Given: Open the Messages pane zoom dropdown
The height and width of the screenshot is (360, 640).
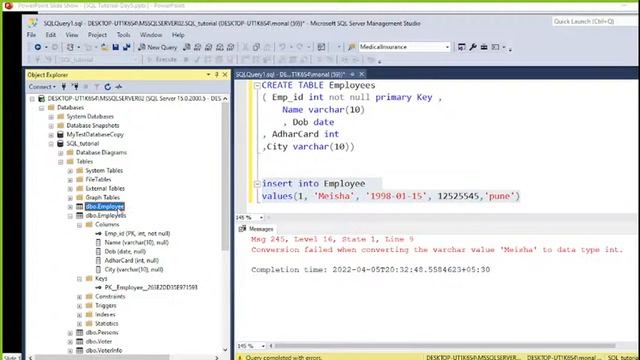Looking at the screenshot, I should point(263,346).
